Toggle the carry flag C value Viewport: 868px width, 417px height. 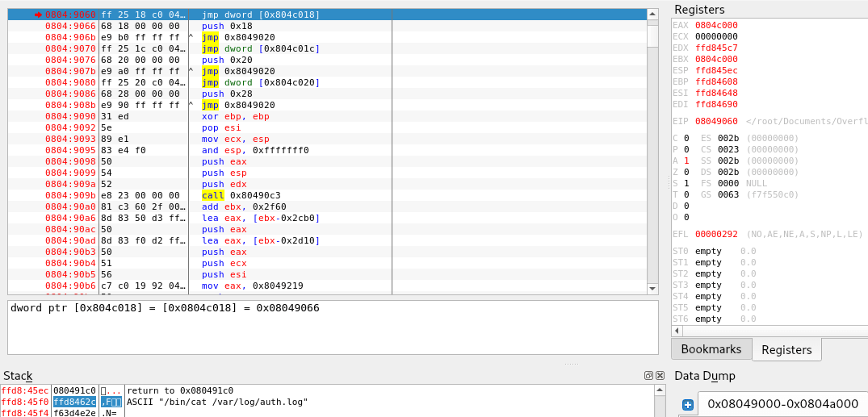(x=686, y=138)
